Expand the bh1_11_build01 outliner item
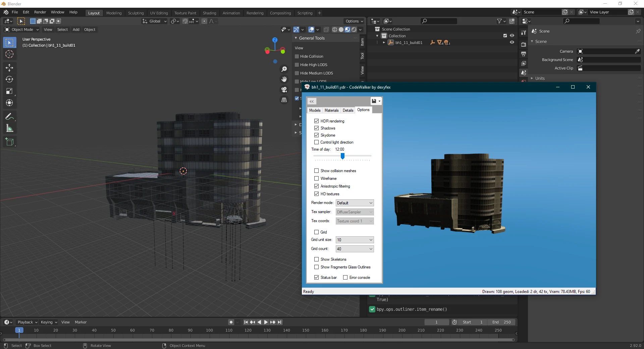This screenshot has width=644, height=349. pos(384,42)
